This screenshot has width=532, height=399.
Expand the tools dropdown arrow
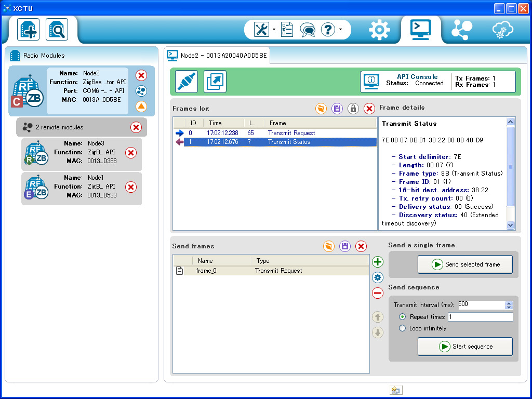pos(274,30)
